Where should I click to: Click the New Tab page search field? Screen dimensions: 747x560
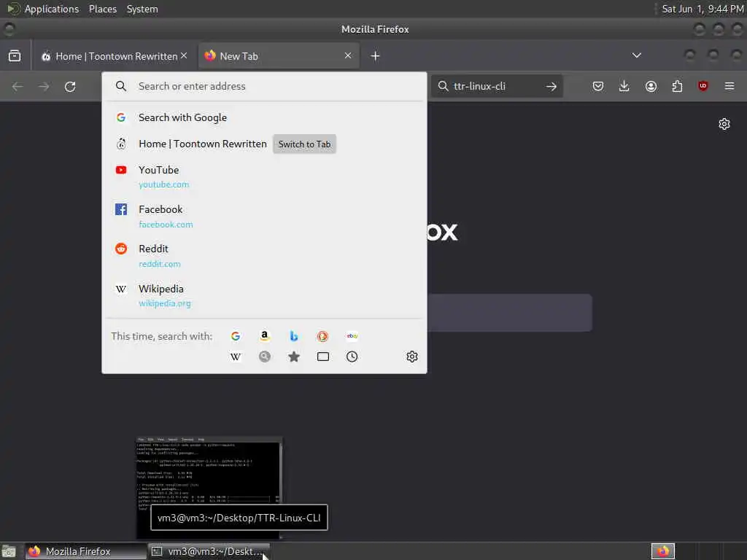coord(510,312)
